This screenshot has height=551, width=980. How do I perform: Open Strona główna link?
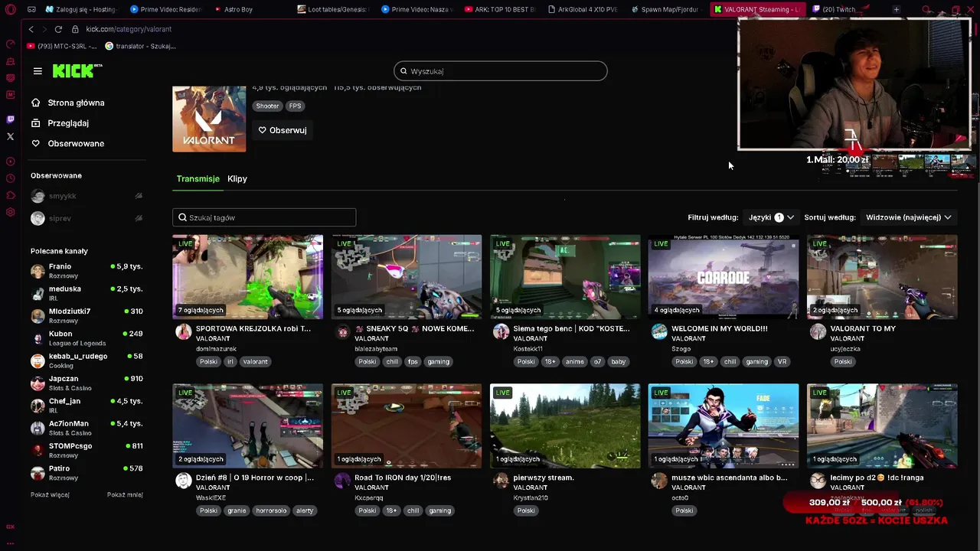[76, 103]
